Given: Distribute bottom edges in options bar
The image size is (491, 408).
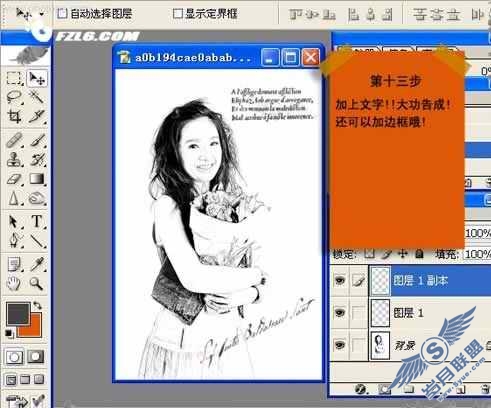Looking at the screenshot, I should (x=453, y=14).
